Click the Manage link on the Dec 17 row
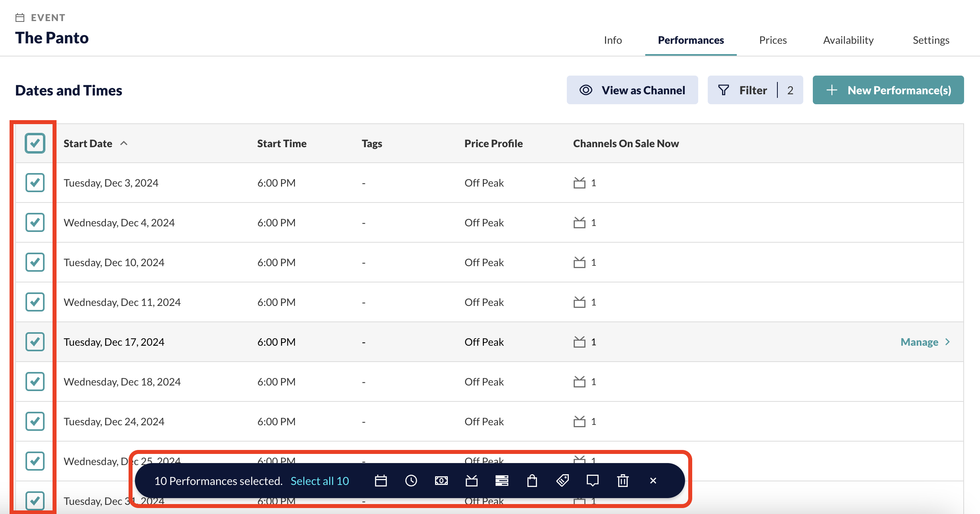This screenshot has width=980, height=514. (x=919, y=342)
